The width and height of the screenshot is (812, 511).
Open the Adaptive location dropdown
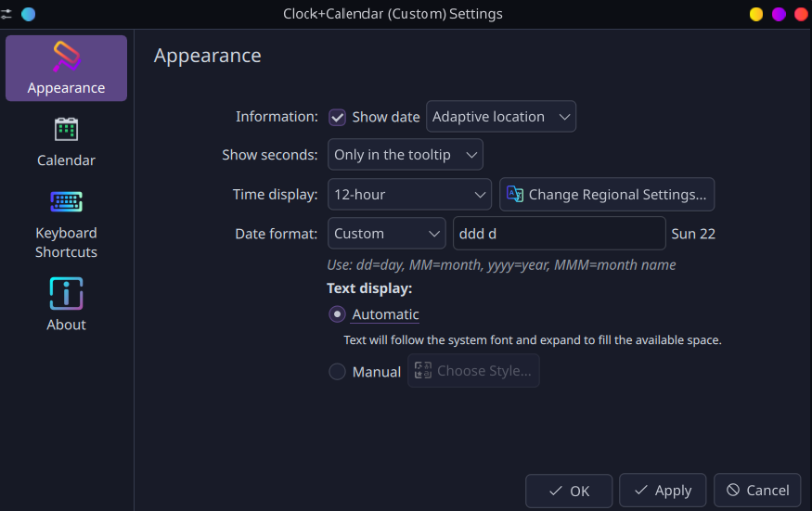501,117
